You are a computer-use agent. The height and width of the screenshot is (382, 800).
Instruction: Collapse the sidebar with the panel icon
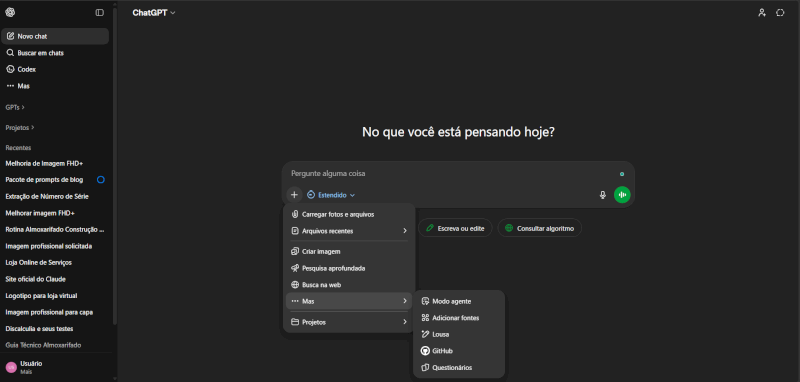(x=99, y=13)
